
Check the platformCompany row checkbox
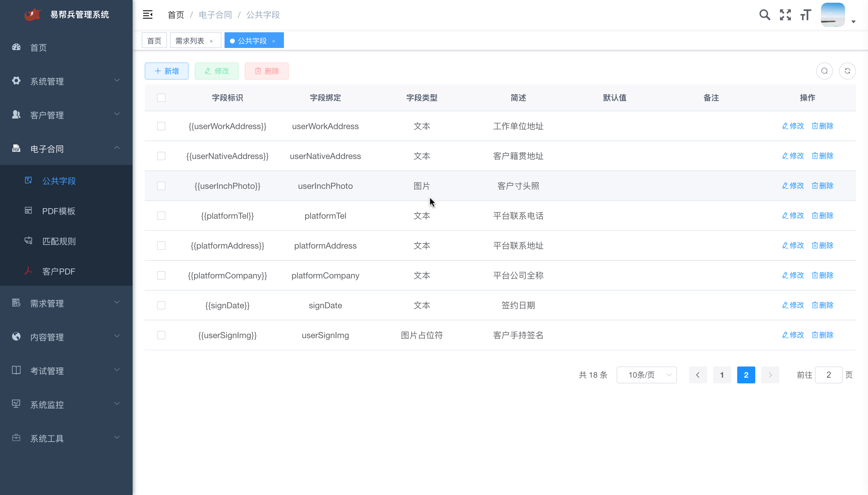point(161,275)
